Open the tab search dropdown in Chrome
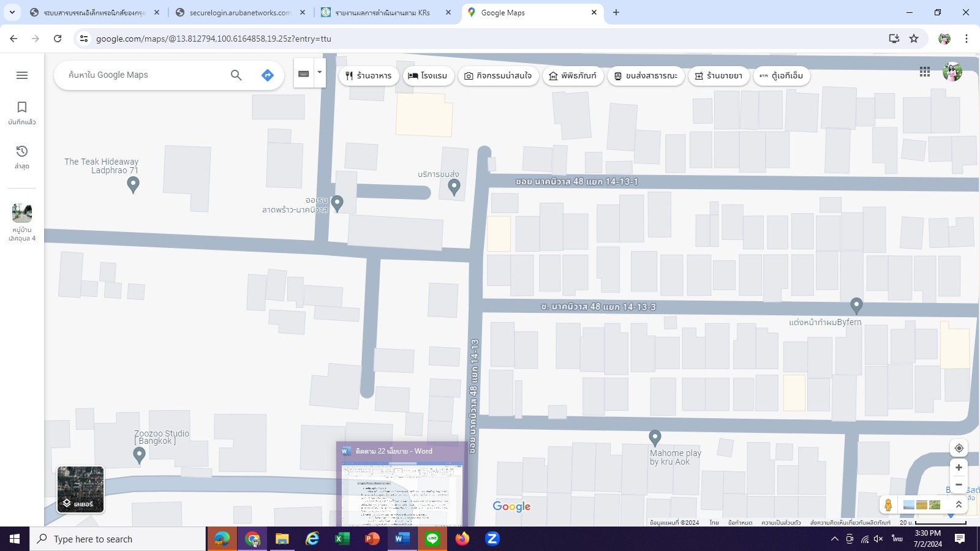980x551 pixels. coord(12,12)
